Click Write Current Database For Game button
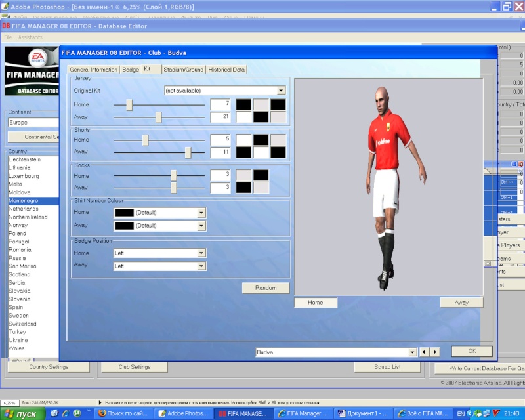Viewport: 525px width, 420px height. coord(480,368)
